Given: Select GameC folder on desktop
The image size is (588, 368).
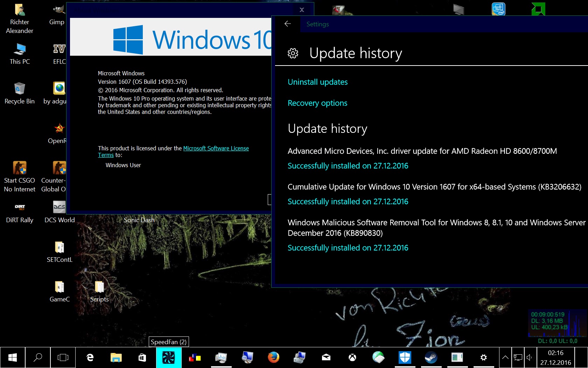Looking at the screenshot, I should click(59, 291).
